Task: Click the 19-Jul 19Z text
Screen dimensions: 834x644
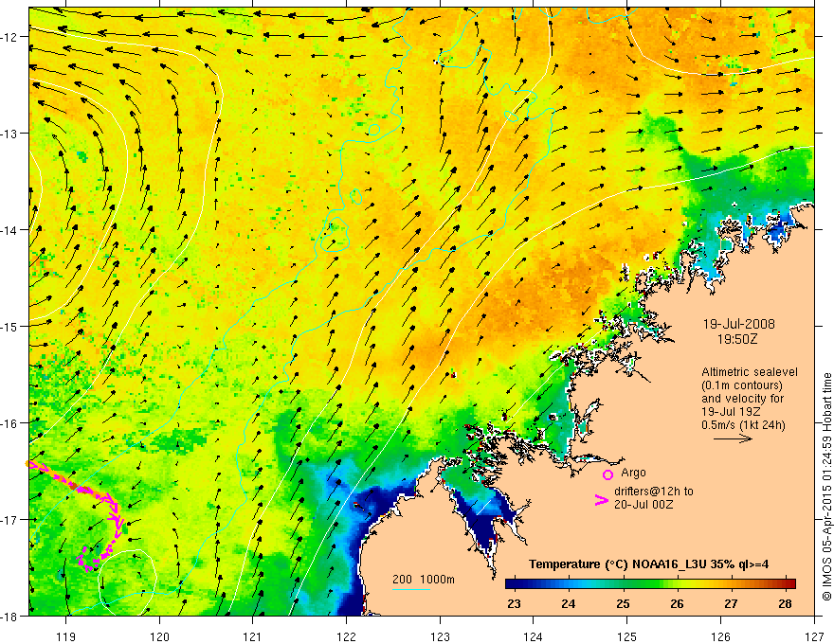Action: 731,412
